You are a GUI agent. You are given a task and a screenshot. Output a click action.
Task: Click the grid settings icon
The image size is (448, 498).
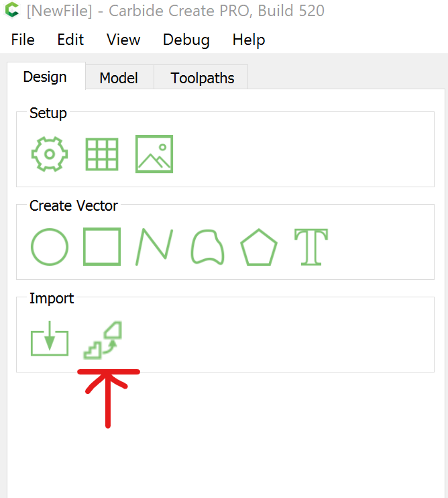tap(102, 154)
